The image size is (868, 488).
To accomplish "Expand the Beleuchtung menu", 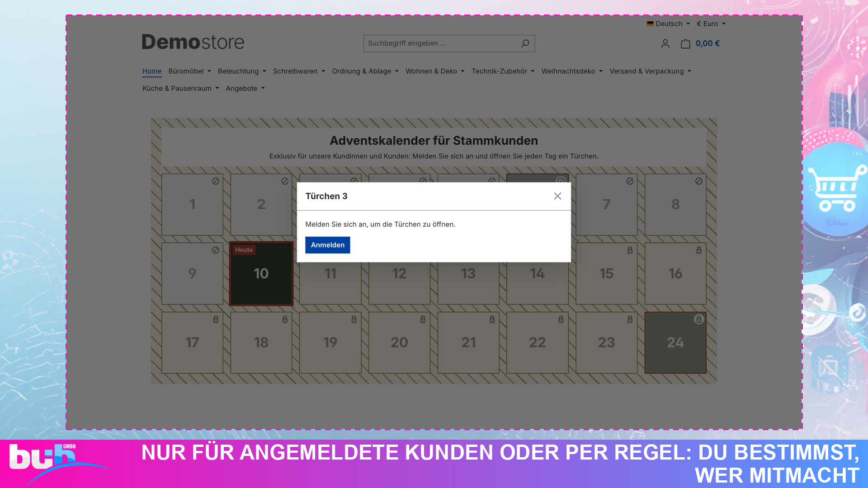I will (242, 71).
